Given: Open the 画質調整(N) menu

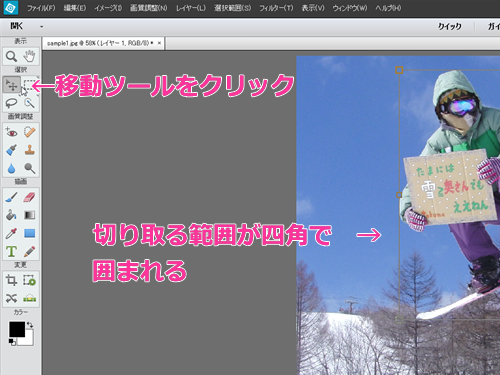Looking at the screenshot, I should click(149, 8).
